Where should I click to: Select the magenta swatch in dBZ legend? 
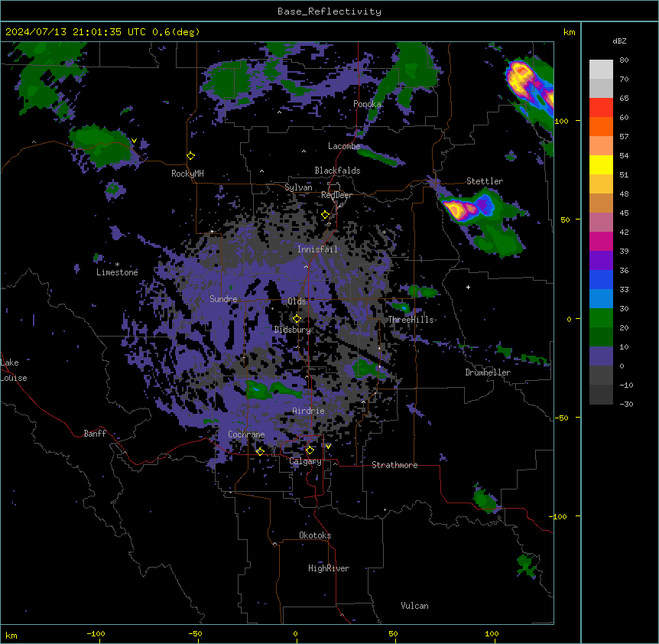click(x=601, y=241)
